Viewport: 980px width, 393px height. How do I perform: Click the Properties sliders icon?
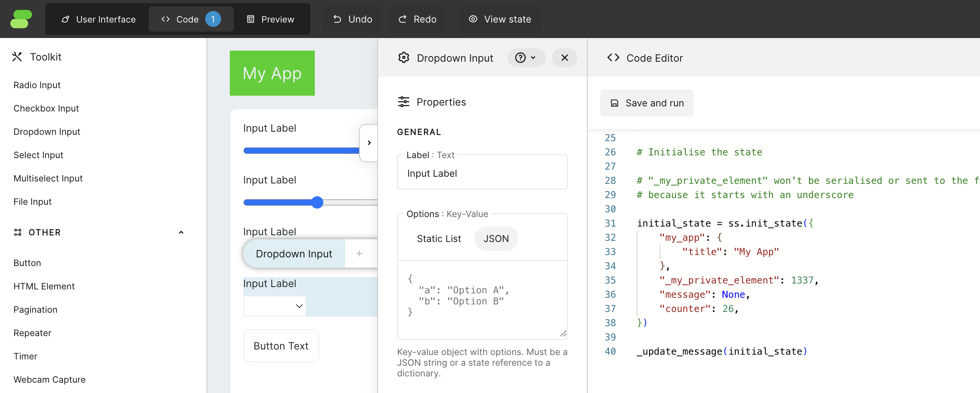pyautogui.click(x=403, y=102)
